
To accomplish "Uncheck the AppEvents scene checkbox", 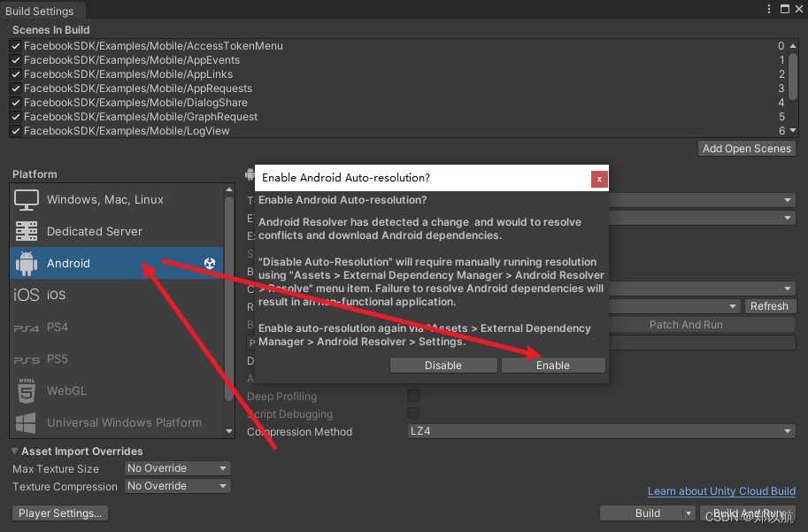I will pos(16,60).
